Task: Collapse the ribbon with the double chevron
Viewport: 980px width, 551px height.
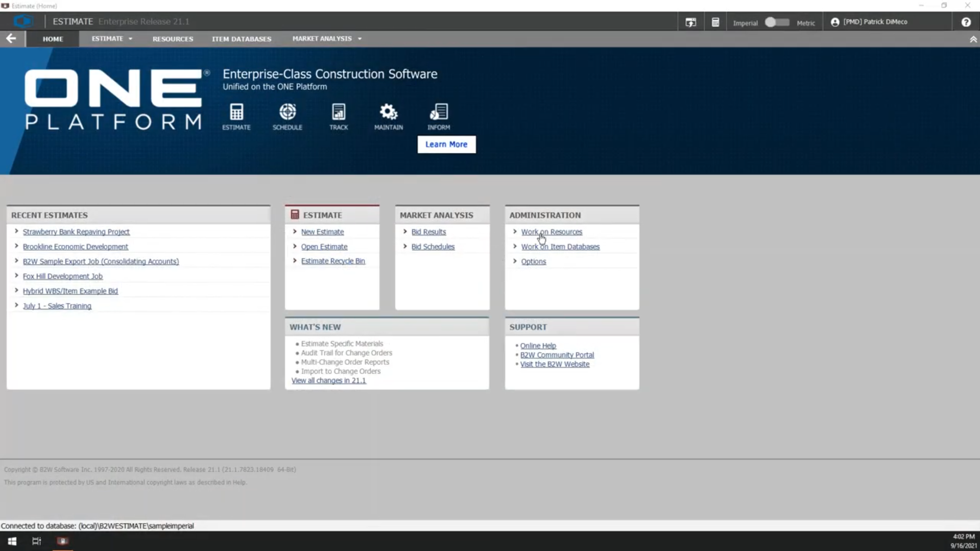Action: click(x=973, y=38)
